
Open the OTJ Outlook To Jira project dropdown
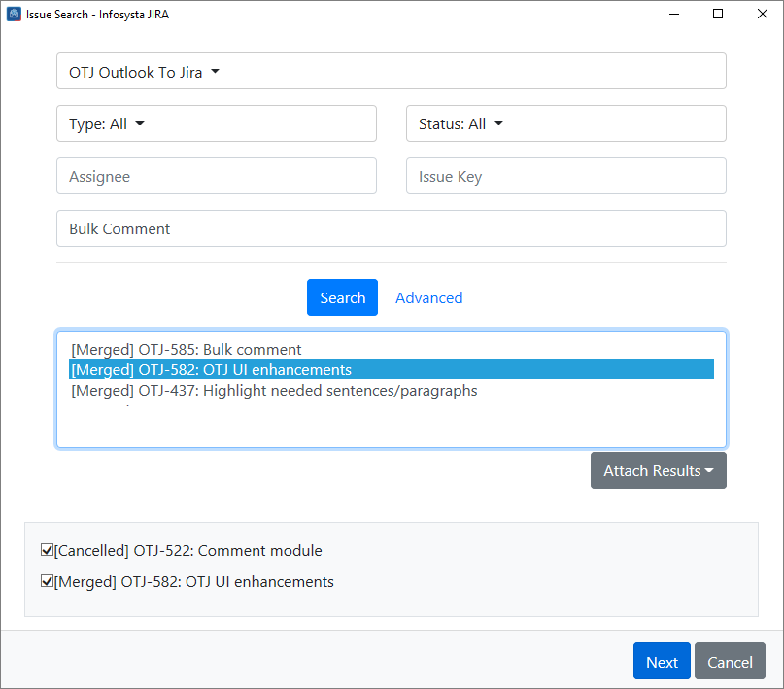[x=145, y=72]
